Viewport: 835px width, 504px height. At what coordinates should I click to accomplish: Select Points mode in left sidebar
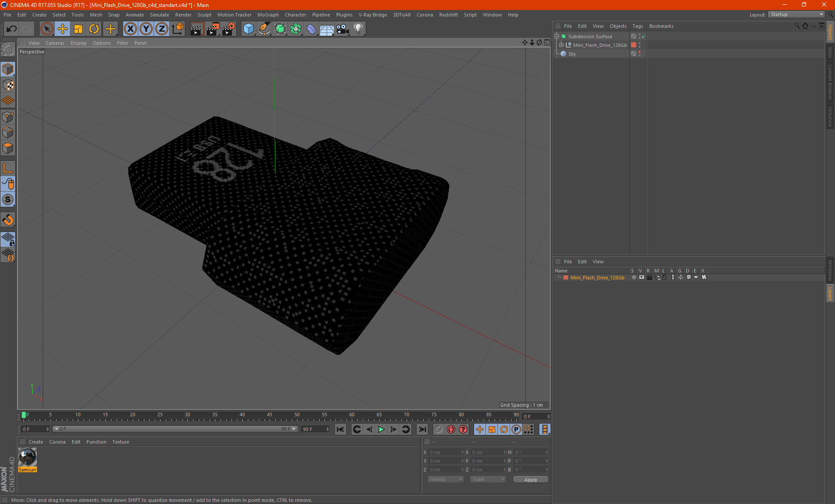point(8,117)
